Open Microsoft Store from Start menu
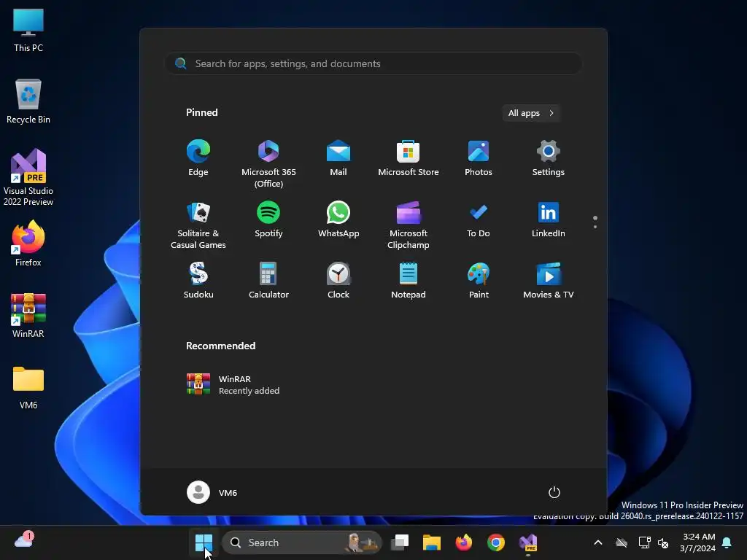 pyautogui.click(x=409, y=158)
